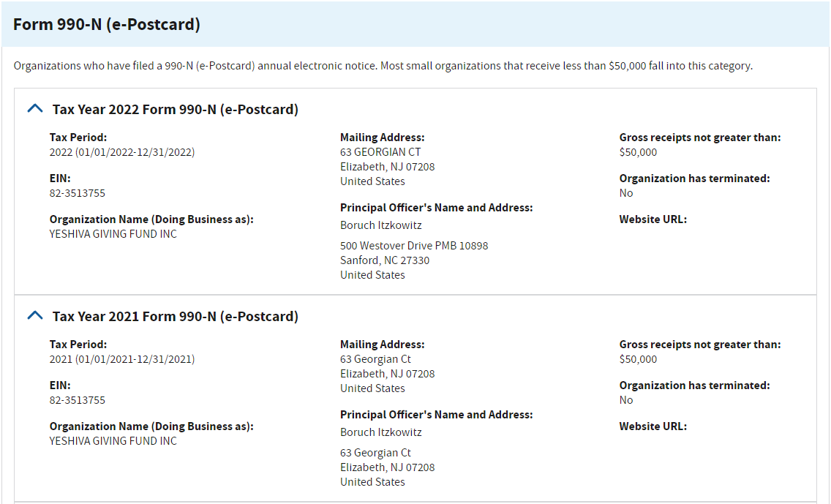
Task: Click Boruch Itzkowitz in Tax Year 2021
Action: coord(380,432)
